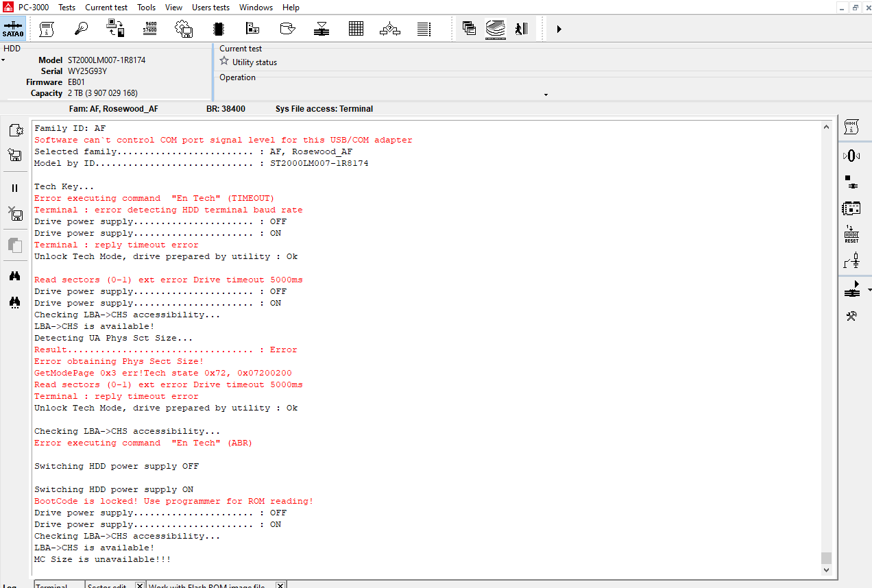872x588 pixels.
Task: Open the 9600/57600 baud rate icon
Action: [x=150, y=29]
